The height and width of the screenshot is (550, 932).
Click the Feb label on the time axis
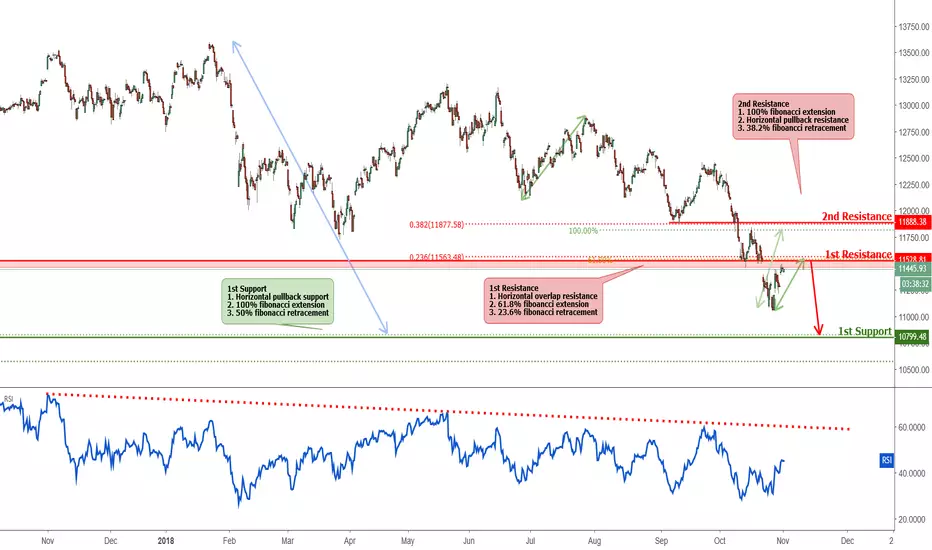[229, 540]
